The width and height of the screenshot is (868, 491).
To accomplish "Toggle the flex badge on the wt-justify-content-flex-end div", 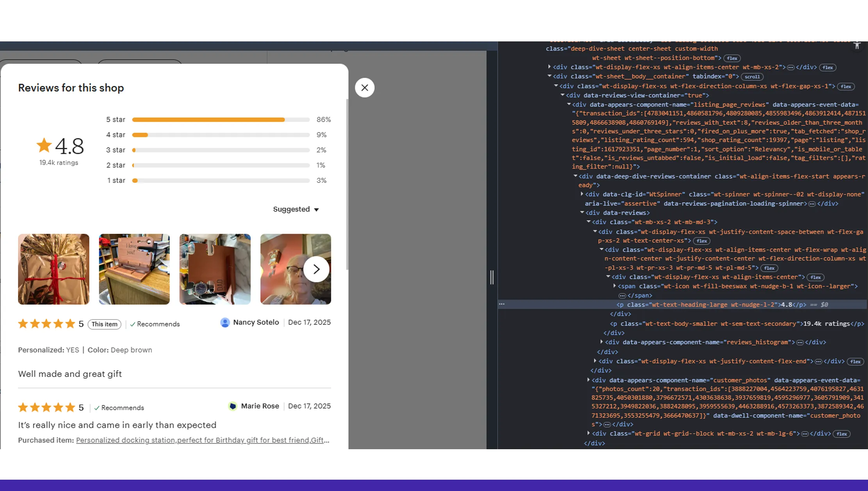I will pyautogui.click(x=855, y=361).
